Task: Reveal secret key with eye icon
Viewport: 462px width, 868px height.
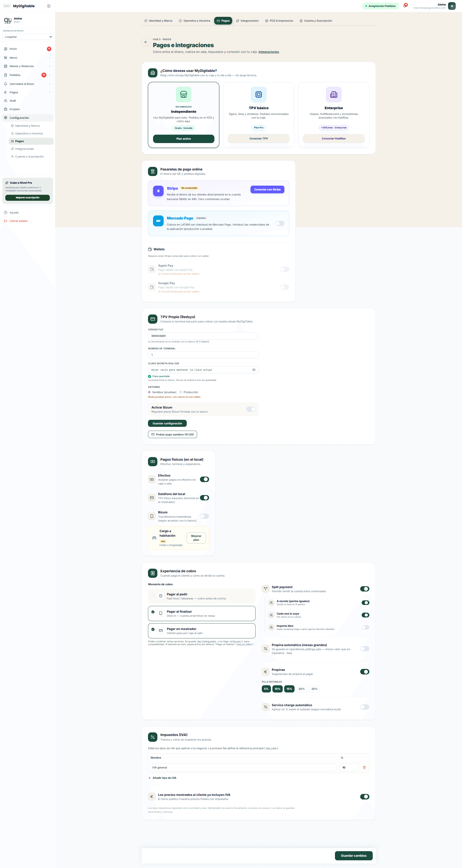Action: (x=254, y=370)
